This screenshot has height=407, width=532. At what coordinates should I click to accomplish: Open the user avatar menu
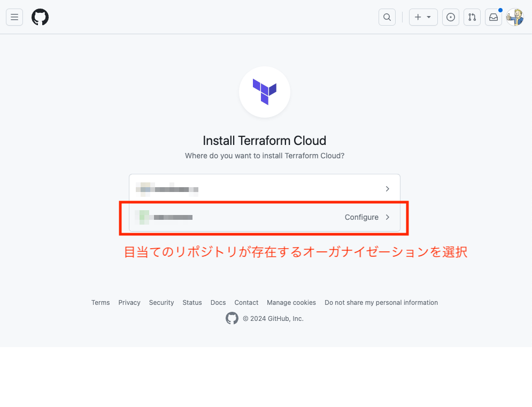[x=515, y=17]
